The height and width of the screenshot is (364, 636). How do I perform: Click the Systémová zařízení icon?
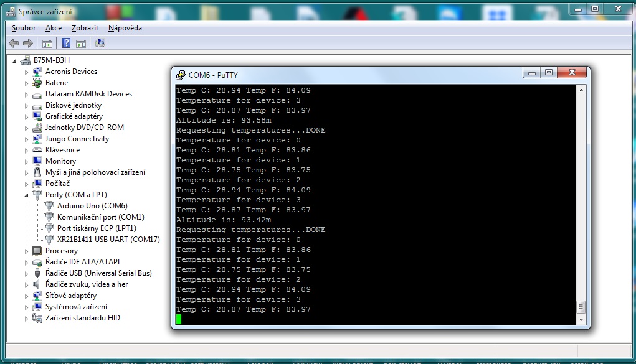coord(37,307)
